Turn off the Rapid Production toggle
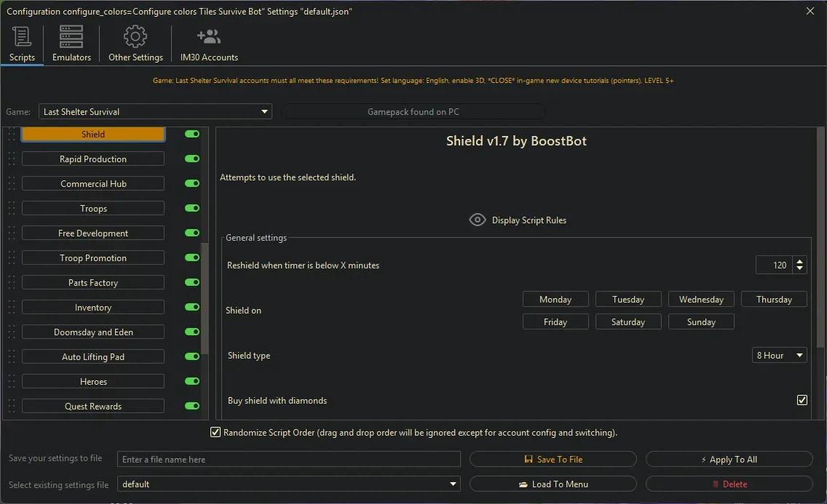Image resolution: width=827 pixels, height=504 pixels. pyautogui.click(x=192, y=159)
